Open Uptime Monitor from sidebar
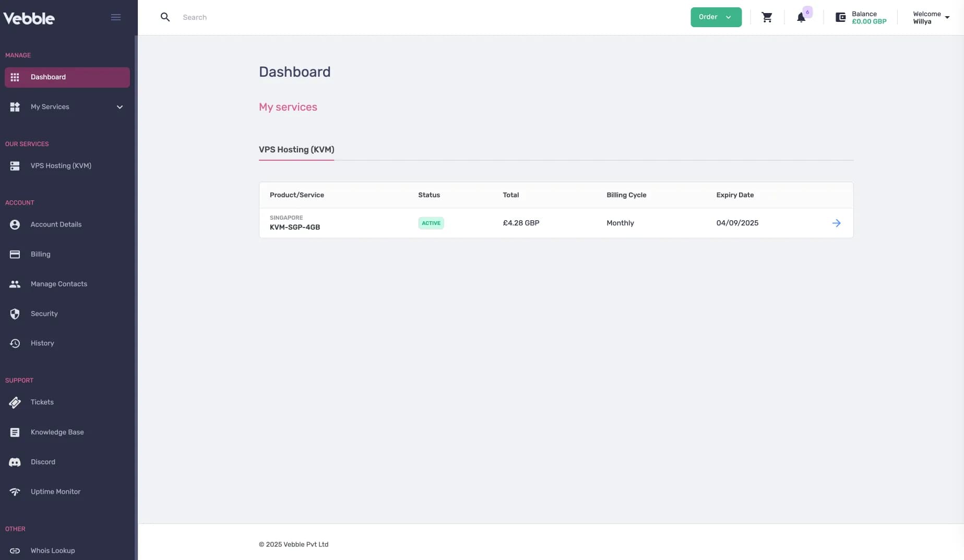The width and height of the screenshot is (964, 560). pos(55,492)
